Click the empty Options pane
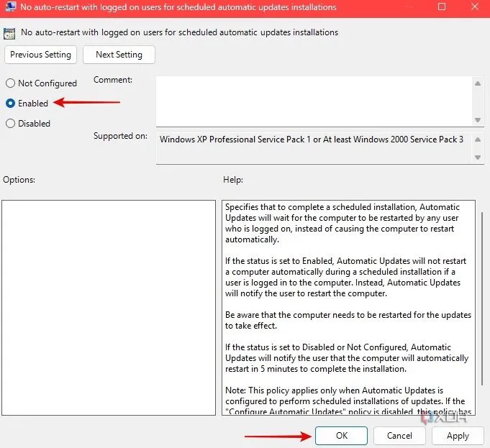 109,308
